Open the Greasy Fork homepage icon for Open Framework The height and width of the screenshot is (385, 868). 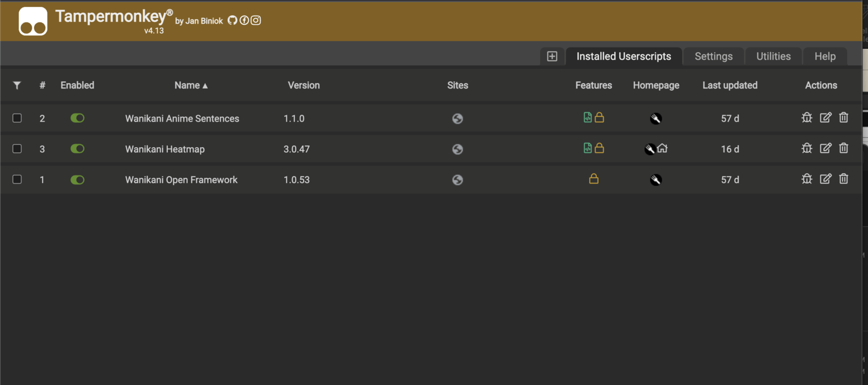656,180
